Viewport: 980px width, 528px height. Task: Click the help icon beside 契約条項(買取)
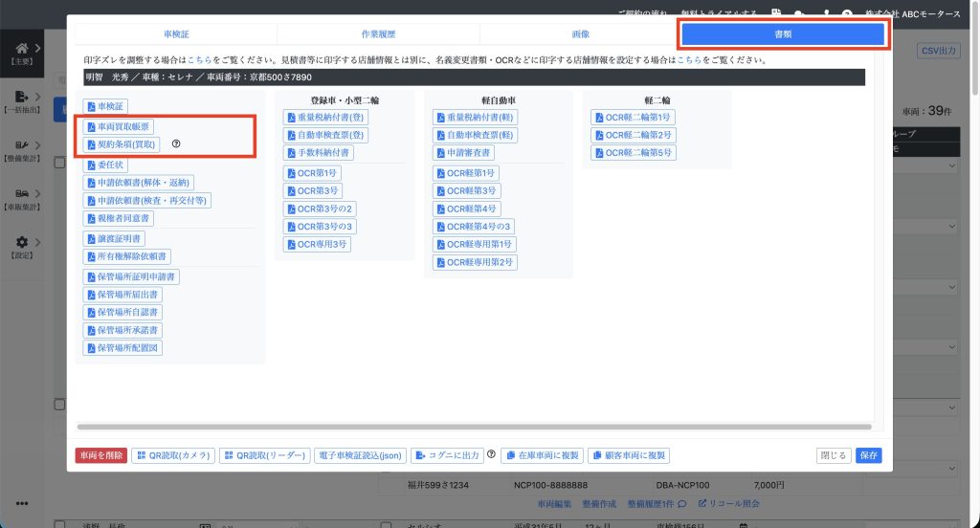point(176,144)
